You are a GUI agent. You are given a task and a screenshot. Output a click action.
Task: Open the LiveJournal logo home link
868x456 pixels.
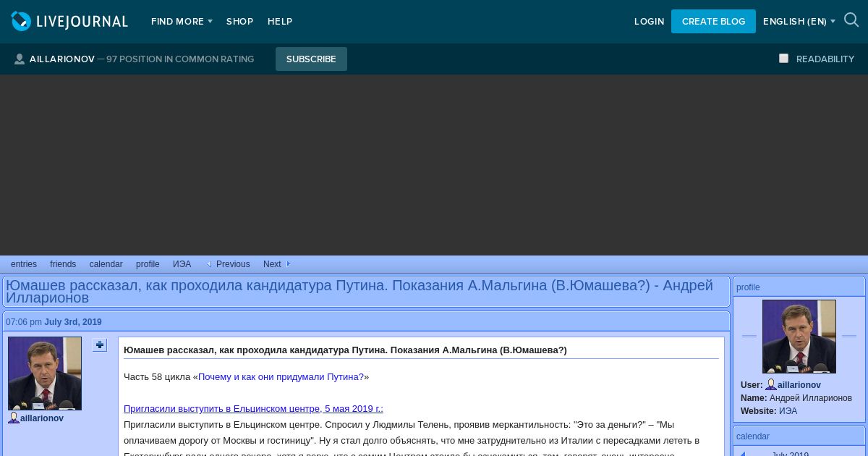(x=69, y=22)
